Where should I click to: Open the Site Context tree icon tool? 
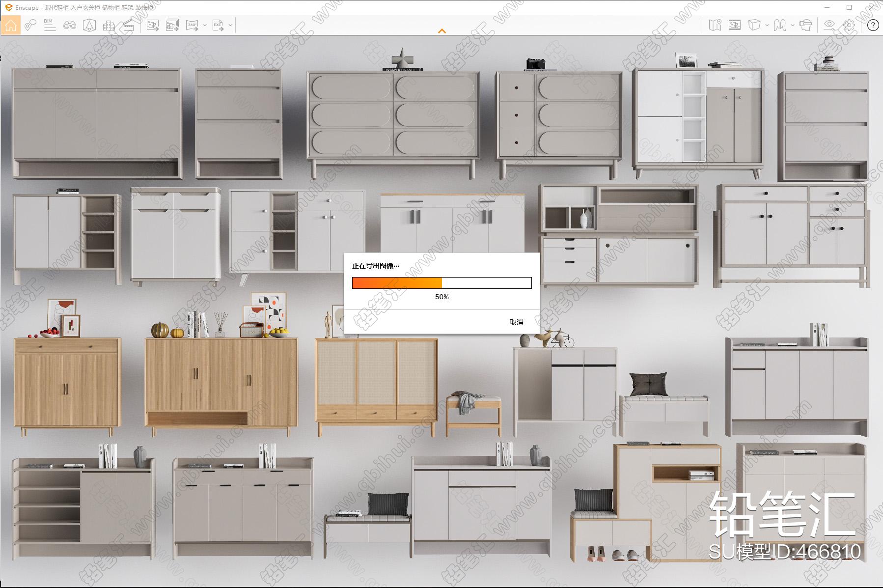click(89, 25)
